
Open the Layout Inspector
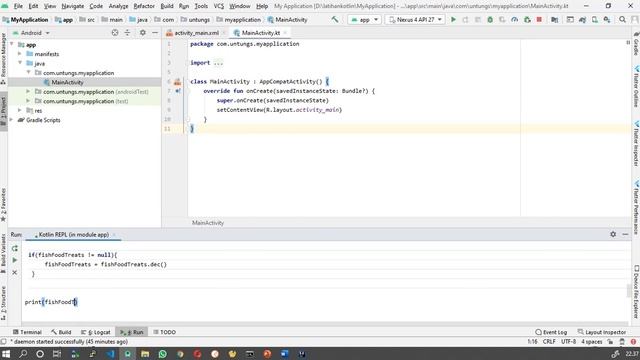coord(602,332)
